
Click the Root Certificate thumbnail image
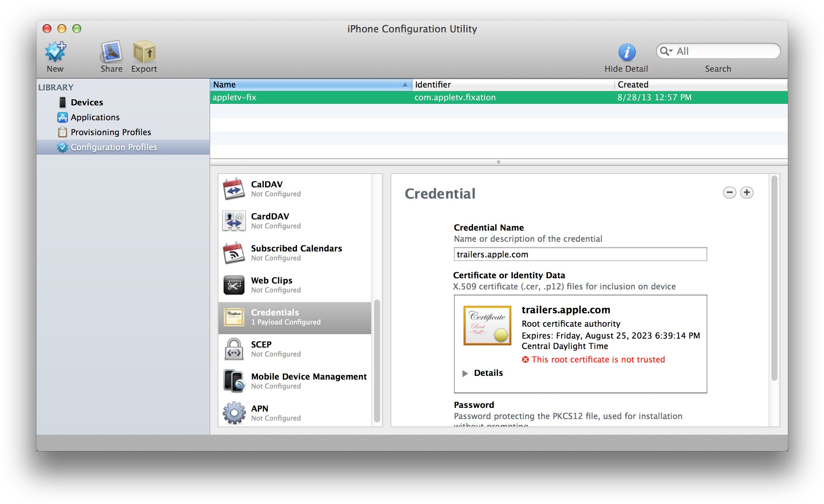(x=487, y=326)
